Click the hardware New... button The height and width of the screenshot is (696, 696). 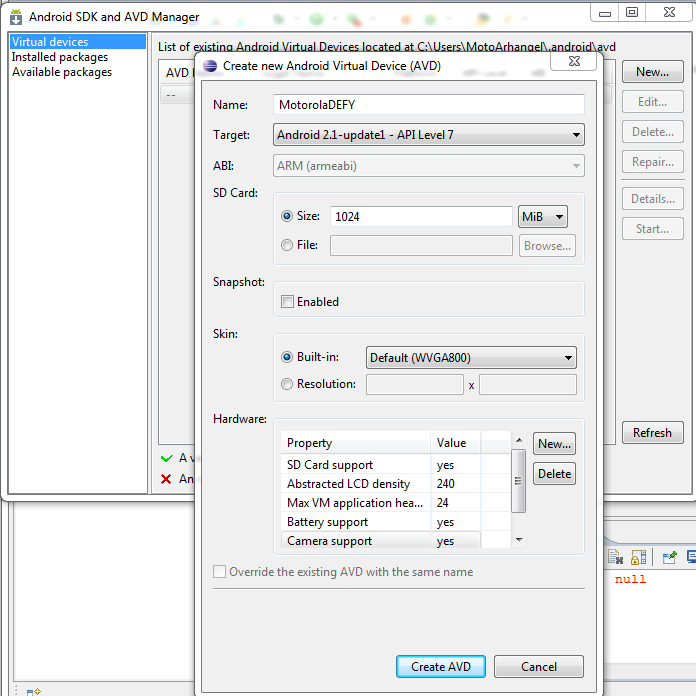pyautogui.click(x=554, y=444)
